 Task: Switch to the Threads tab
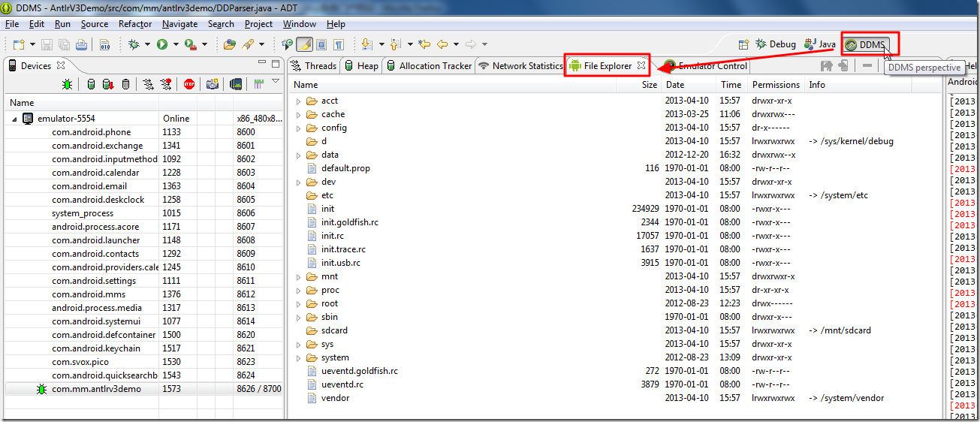pyautogui.click(x=314, y=66)
